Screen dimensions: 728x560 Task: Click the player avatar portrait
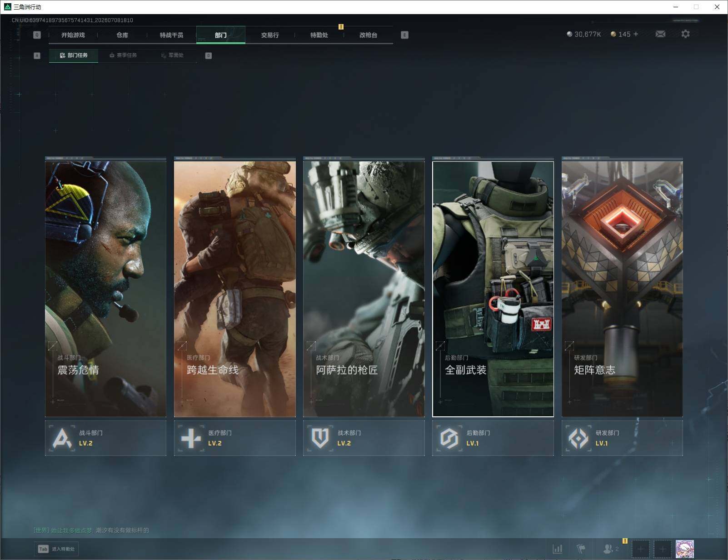tap(685, 550)
